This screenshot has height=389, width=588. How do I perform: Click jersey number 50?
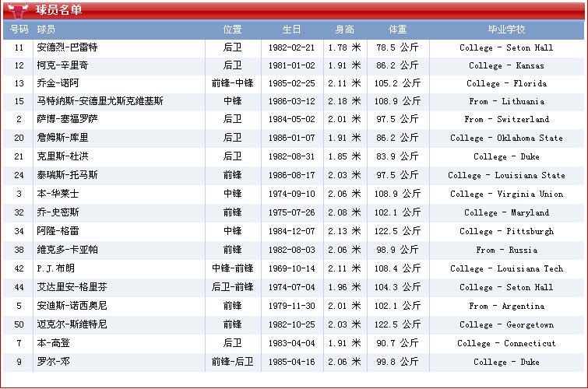click(19, 324)
